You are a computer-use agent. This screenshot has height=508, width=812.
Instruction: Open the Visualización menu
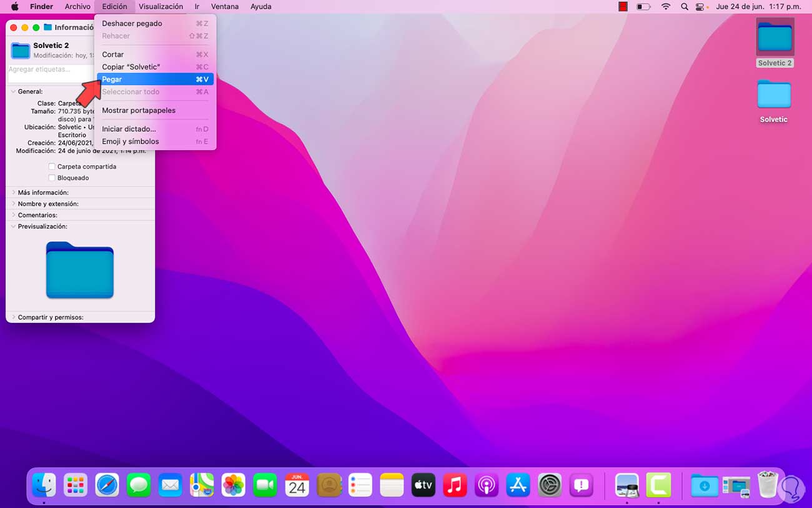(x=161, y=7)
